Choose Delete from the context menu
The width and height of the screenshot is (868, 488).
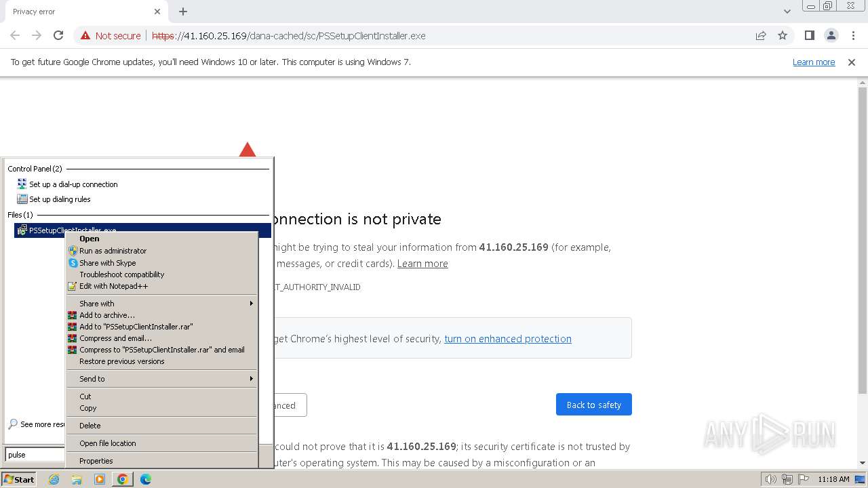tap(162, 426)
